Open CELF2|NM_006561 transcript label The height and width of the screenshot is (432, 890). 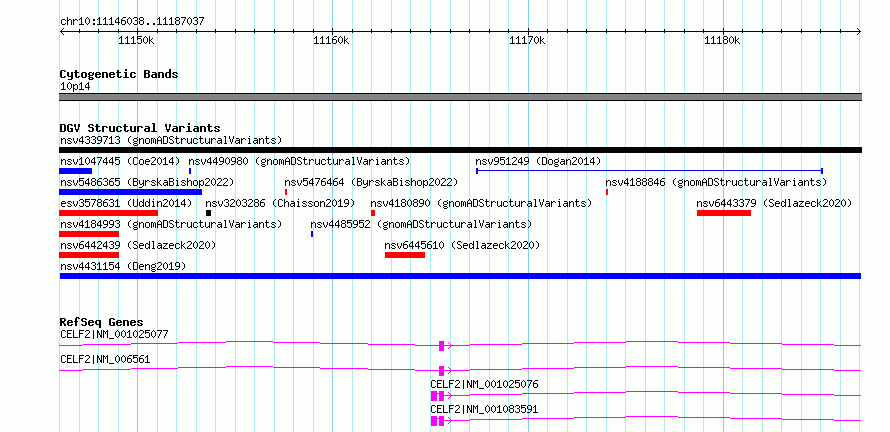(x=105, y=359)
